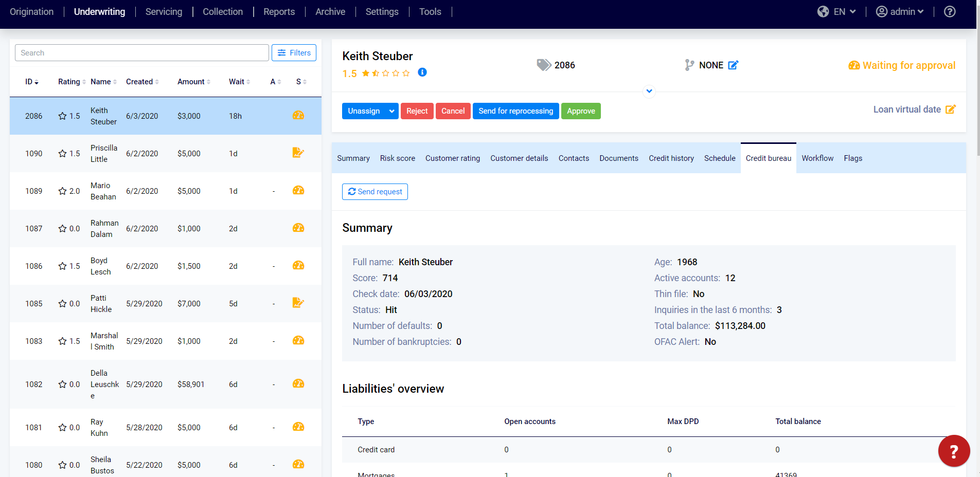980x477 pixels.
Task: Click the red Cancel button
Action: [x=453, y=111]
